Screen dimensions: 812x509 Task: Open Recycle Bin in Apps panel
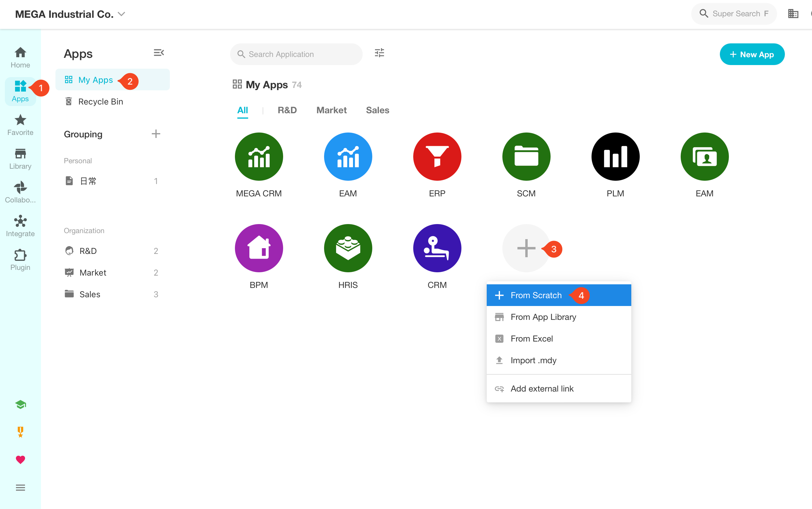click(100, 102)
